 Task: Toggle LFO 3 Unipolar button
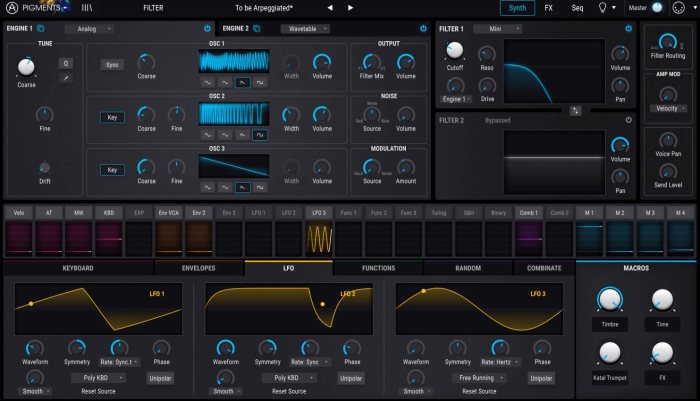pyautogui.click(x=541, y=378)
